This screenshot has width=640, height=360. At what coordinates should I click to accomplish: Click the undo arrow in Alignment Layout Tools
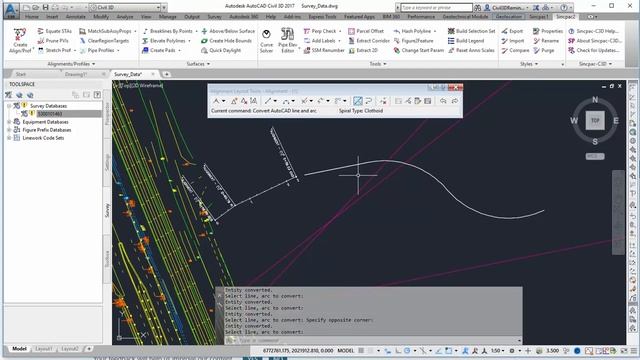tap(443, 101)
